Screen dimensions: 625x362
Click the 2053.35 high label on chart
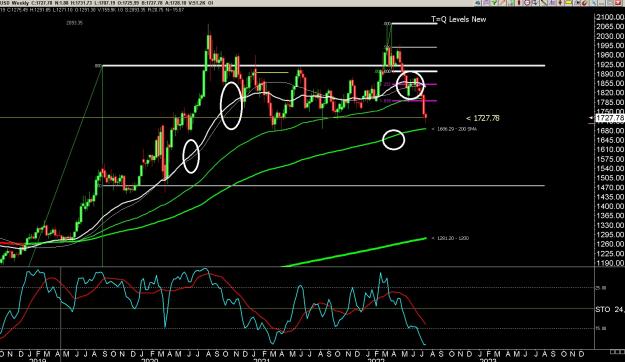tap(75, 23)
